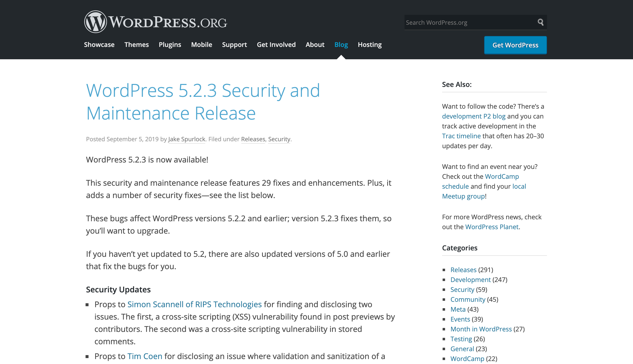Open the Showcase menu item
The image size is (633, 364).
coord(99,44)
